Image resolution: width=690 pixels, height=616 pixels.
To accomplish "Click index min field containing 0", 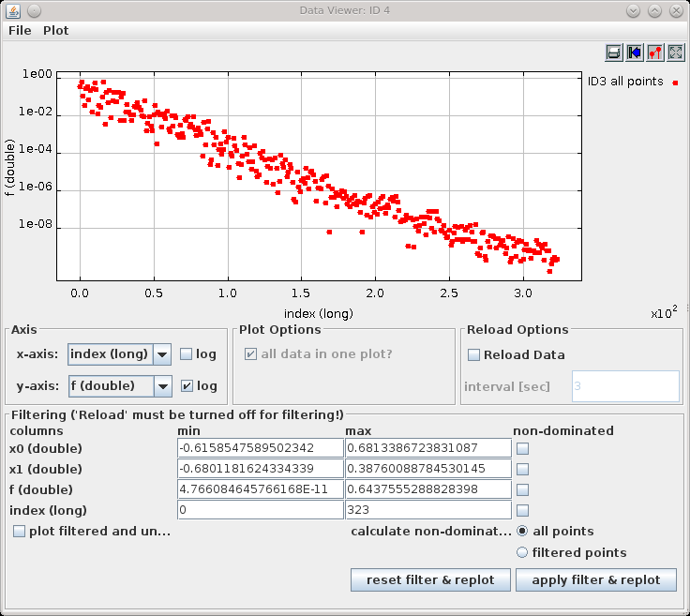I will click(260, 510).
